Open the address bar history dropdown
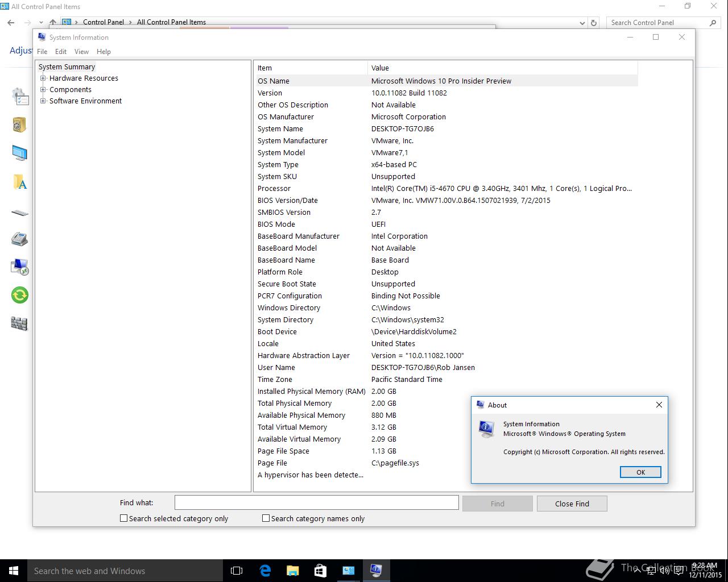728x582 pixels. (582, 23)
